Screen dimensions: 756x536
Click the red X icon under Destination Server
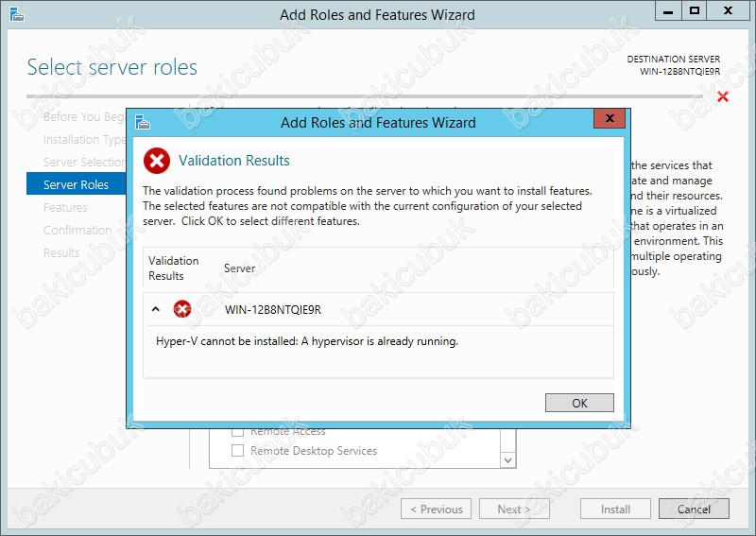tap(722, 96)
